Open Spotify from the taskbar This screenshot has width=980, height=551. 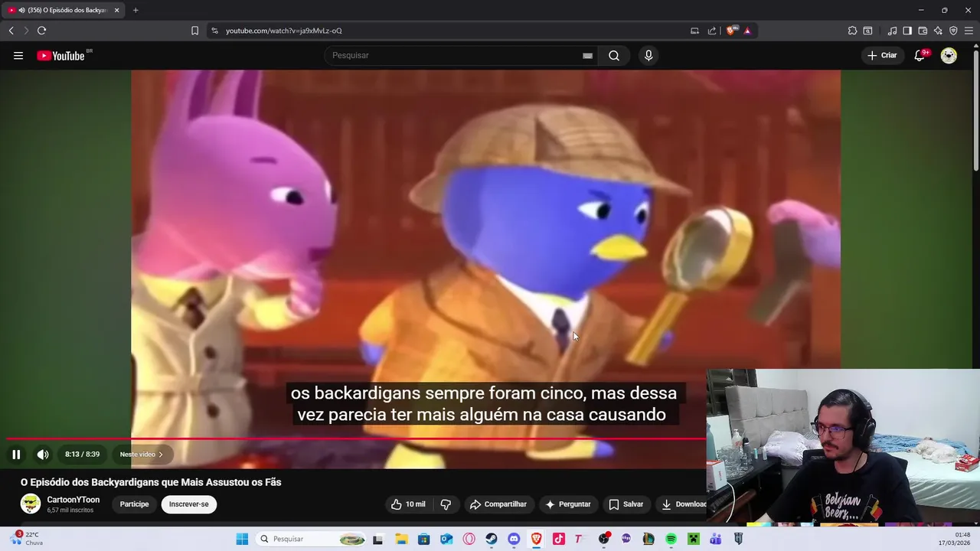tap(671, 539)
